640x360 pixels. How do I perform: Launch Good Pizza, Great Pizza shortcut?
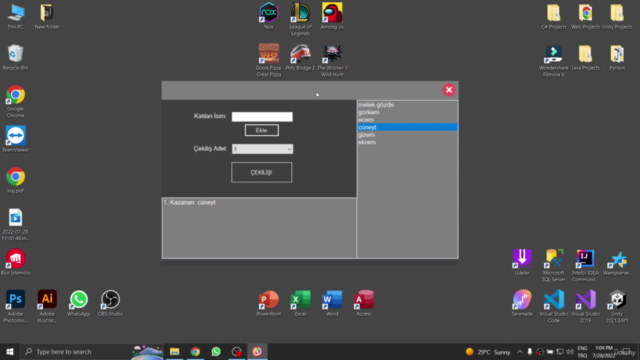coord(269,60)
